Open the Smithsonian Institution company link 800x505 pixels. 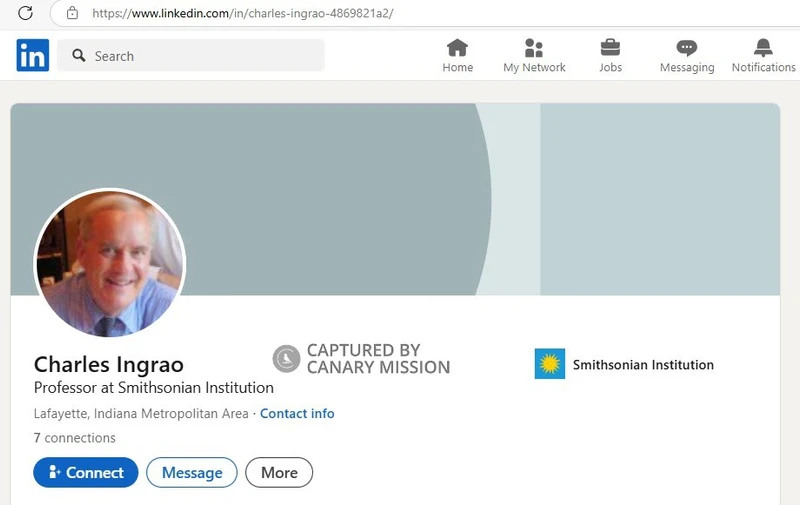point(643,365)
